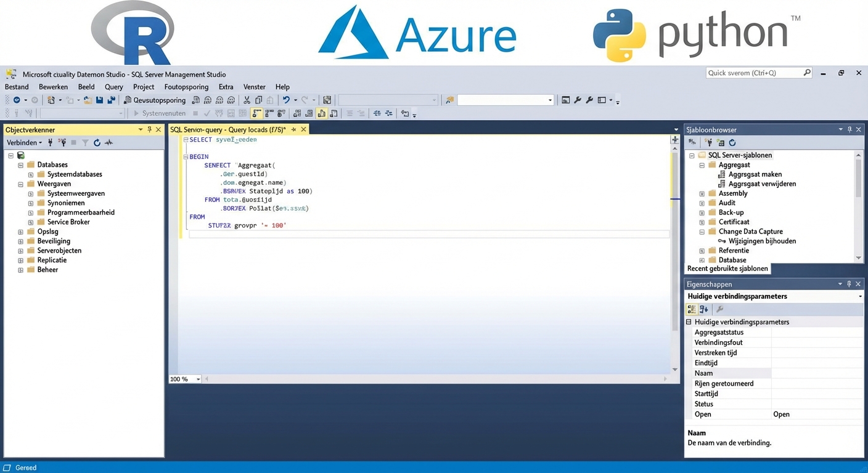Image resolution: width=868 pixels, height=473 pixels.
Task: Click the auto-hide pin of the Sjabloonbrowser panel
Action: 850,129
